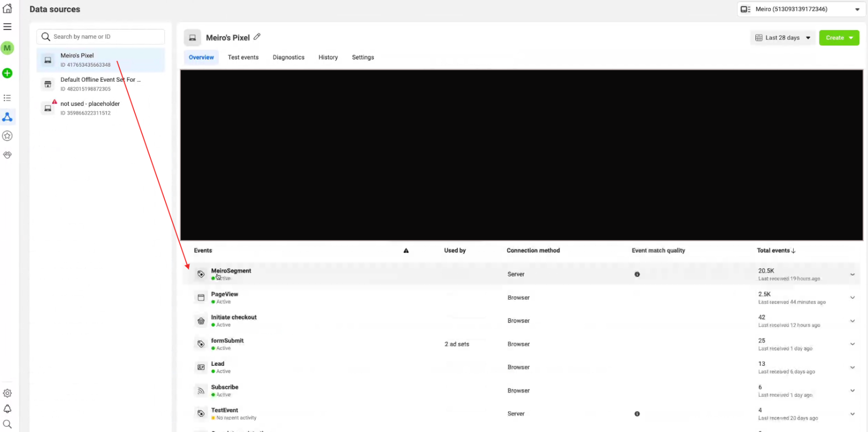Viewport: 868px width, 432px height.
Task: Focus the Search by name or ID field
Action: tap(101, 37)
